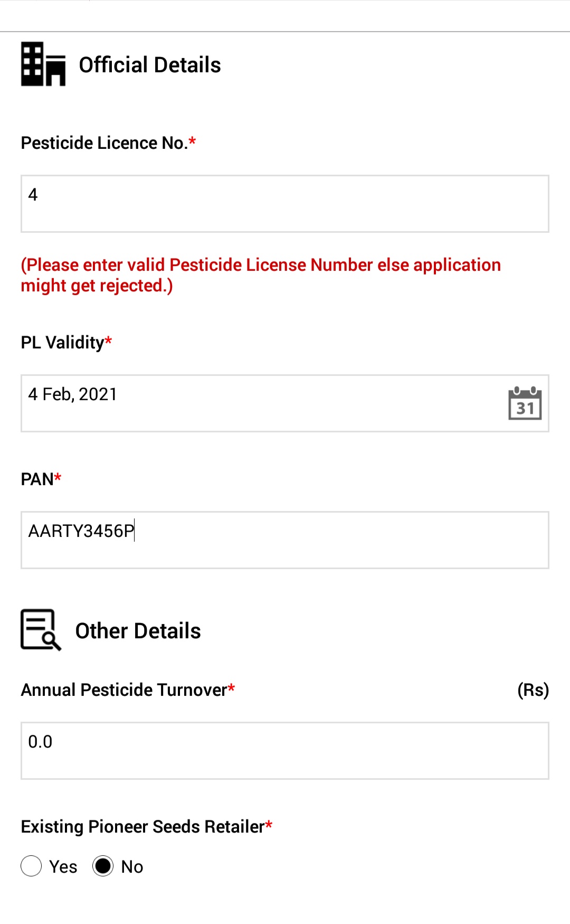Click the (Rs) currency unit label
Viewport: 570px width, 924px height.
[x=533, y=690]
